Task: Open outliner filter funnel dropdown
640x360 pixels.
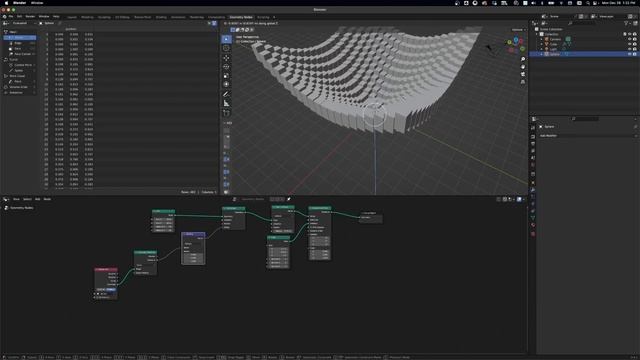Action: pyautogui.click(x=627, y=23)
